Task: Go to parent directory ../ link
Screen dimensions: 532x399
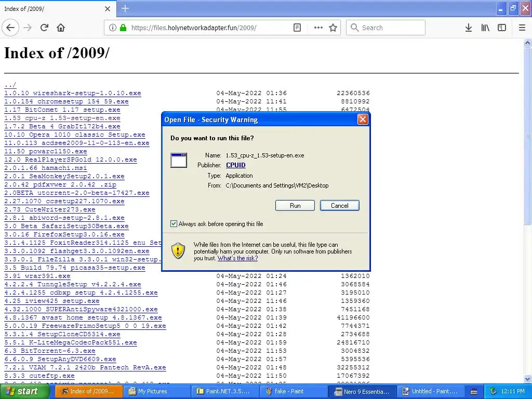Action: [10, 85]
